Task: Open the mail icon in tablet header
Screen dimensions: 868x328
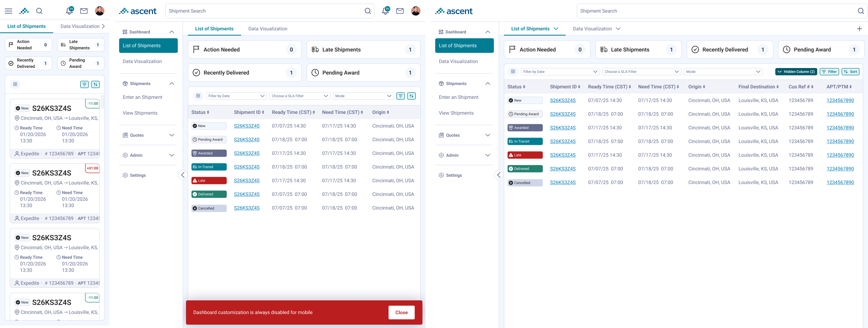Action: pos(400,11)
